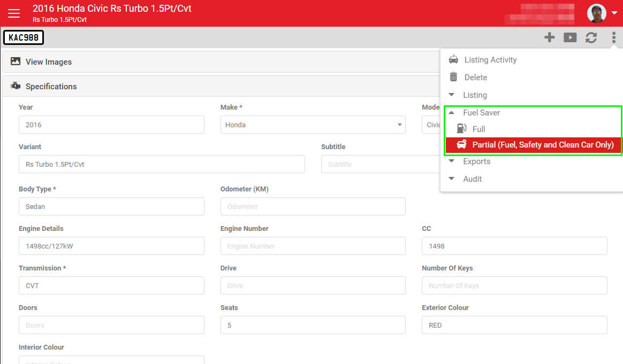This screenshot has width=623, height=364.
Task: Click the Year field containing 2016
Action: click(x=112, y=125)
